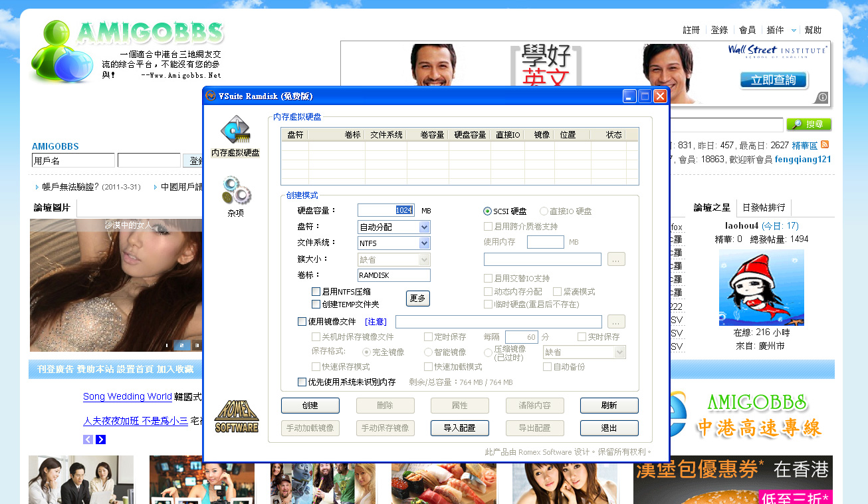Open the 杂项 gears icon
Screen dimensions: 868x504
(x=235, y=191)
